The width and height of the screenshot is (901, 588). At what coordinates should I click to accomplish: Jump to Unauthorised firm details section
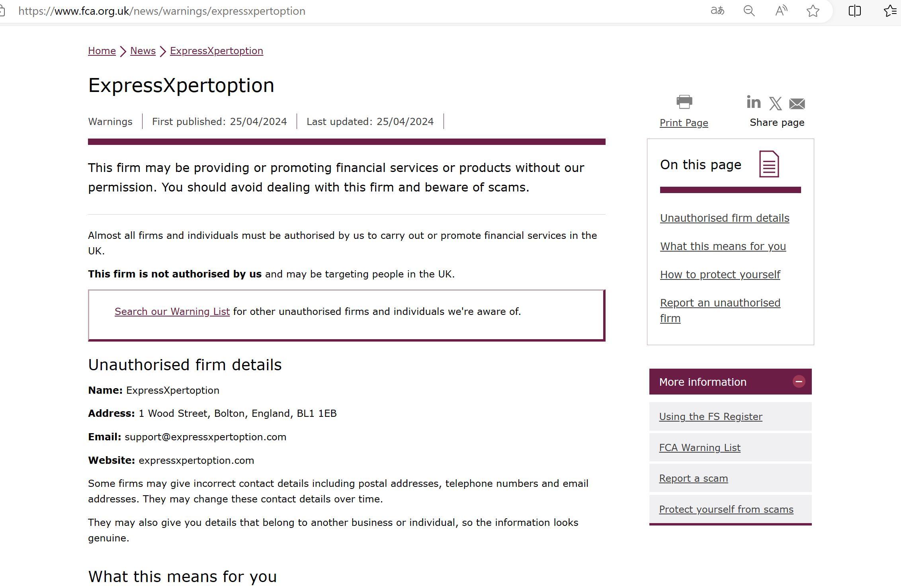pos(724,218)
